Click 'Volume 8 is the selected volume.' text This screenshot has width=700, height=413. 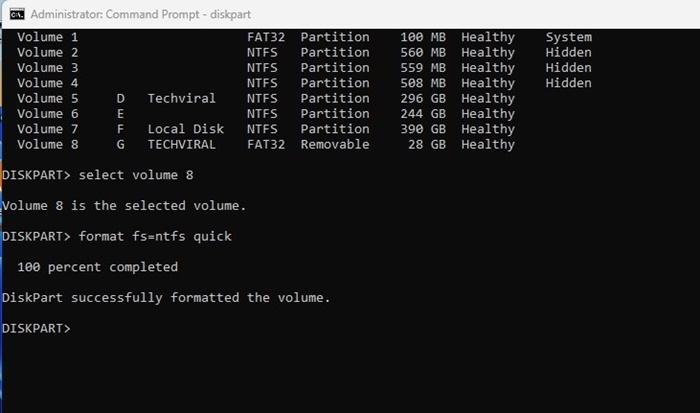(x=124, y=206)
